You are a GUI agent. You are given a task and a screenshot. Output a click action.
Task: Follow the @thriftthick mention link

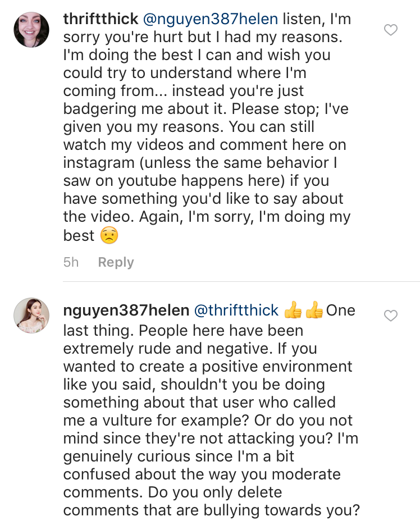[236, 310]
